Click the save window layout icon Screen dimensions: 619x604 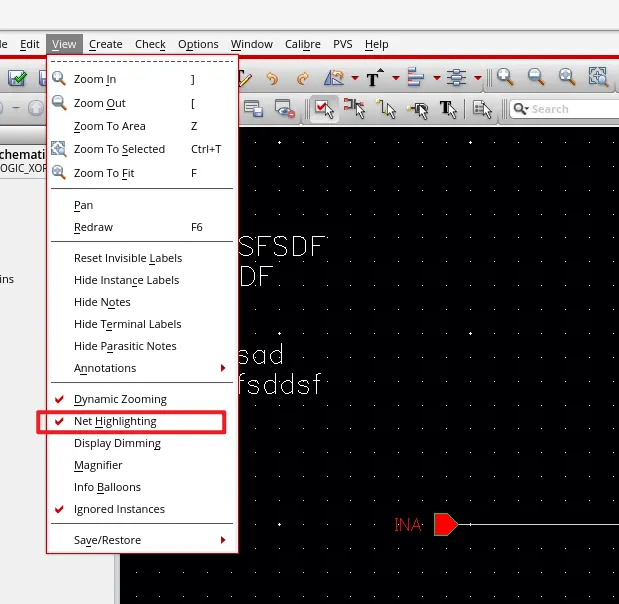coord(253,109)
